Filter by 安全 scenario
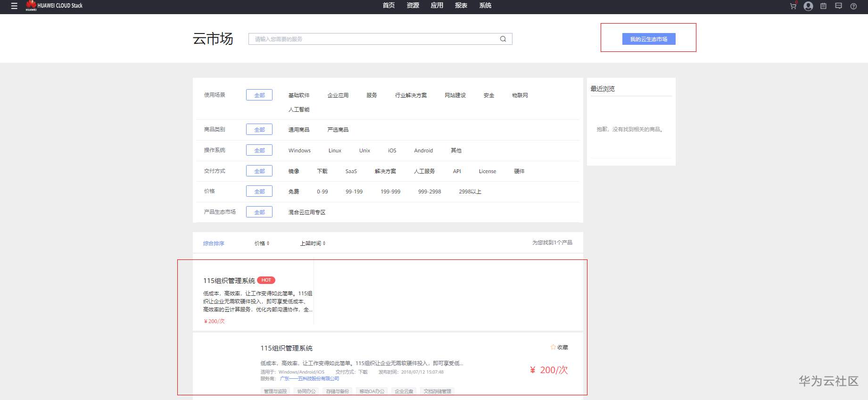The width and height of the screenshot is (868, 400). 489,95
